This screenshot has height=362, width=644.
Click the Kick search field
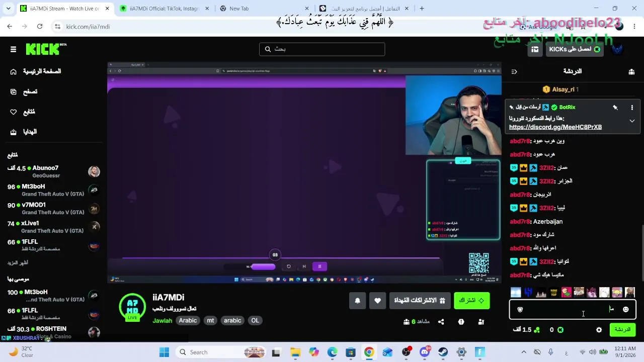click(322, 49)
